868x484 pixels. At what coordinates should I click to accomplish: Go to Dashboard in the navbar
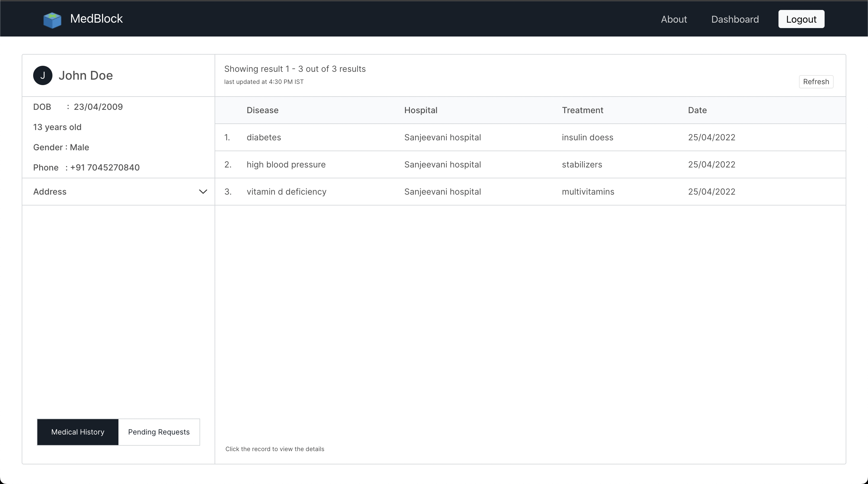point(735,19)
